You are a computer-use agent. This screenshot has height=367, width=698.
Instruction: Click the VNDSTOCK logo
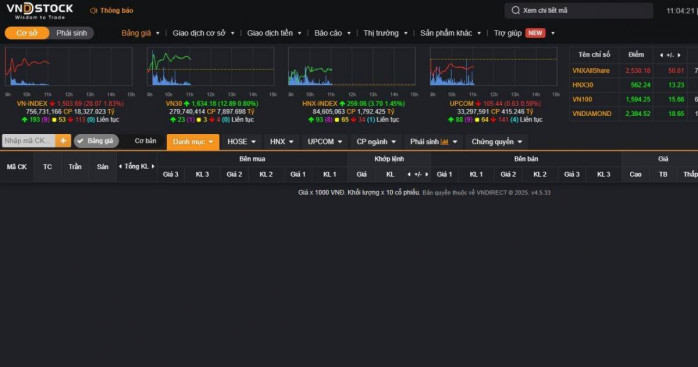coord(40,11)
